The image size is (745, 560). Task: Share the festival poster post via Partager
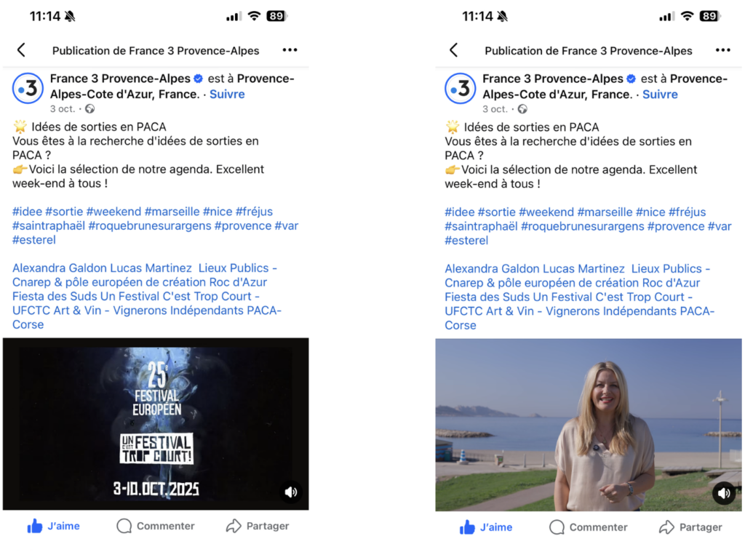click(x=258, y=526)
